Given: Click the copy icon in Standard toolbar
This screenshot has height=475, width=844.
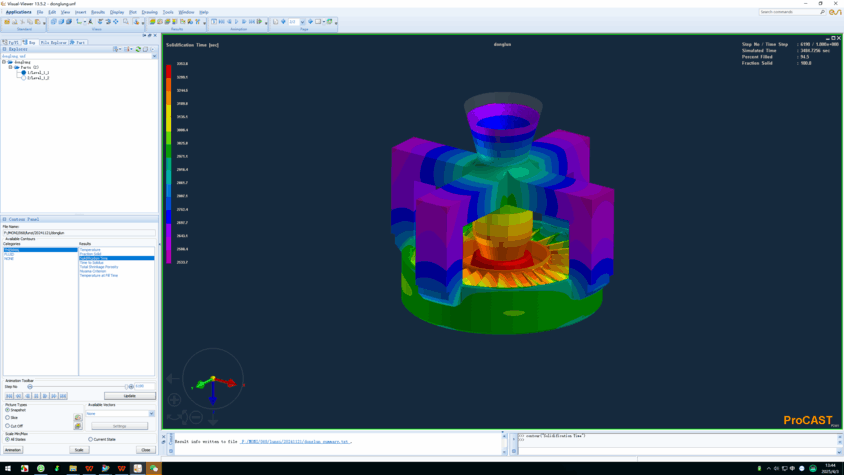Looking at the screenshot, I should (x=30, y=22).
